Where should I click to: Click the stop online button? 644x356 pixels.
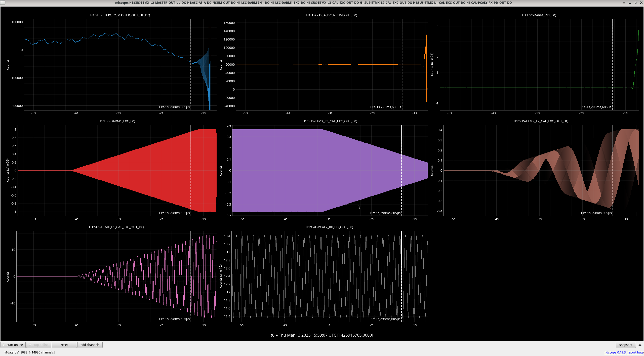coord(39,345)
